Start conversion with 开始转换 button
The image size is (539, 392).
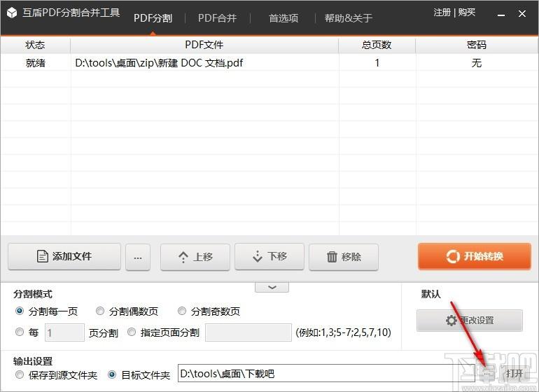[x=475, y=256]
